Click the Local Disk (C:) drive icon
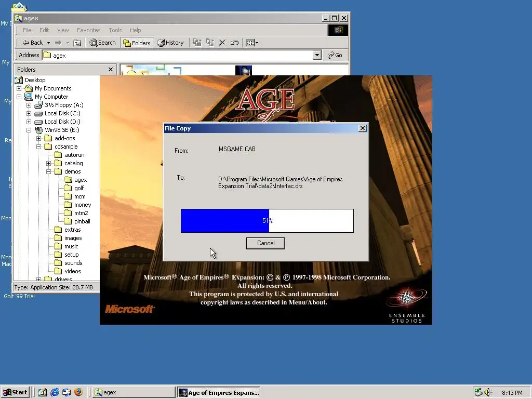Screen dimensions: 532x399 click(38, 113)
